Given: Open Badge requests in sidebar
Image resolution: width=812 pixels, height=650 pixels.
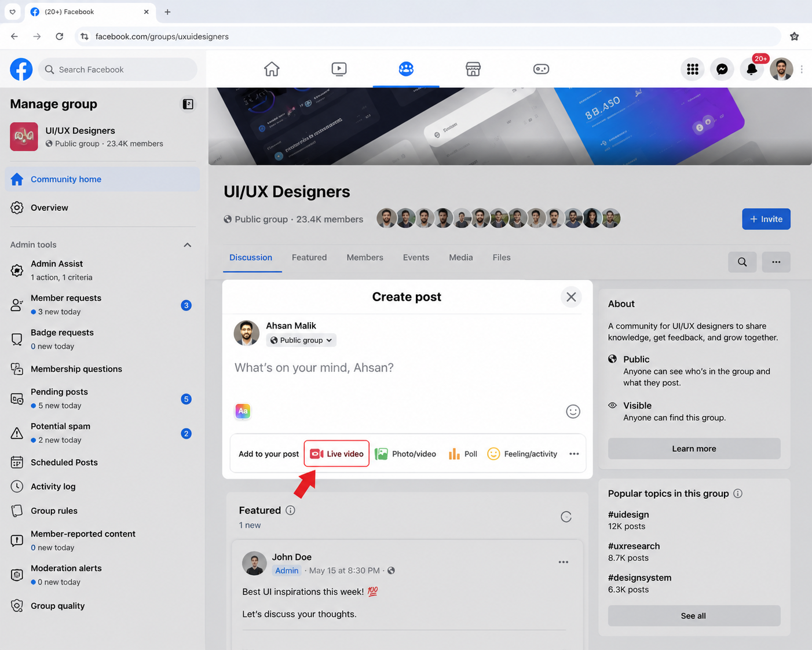Looking at the screenshot, I should 103,339.
